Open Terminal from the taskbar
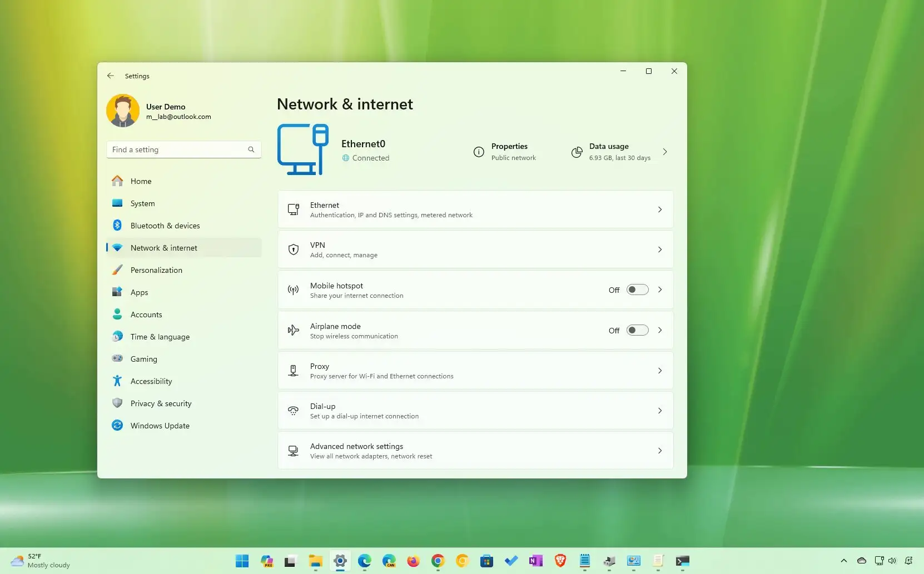924x574 pixels. [x=682, y=561]
